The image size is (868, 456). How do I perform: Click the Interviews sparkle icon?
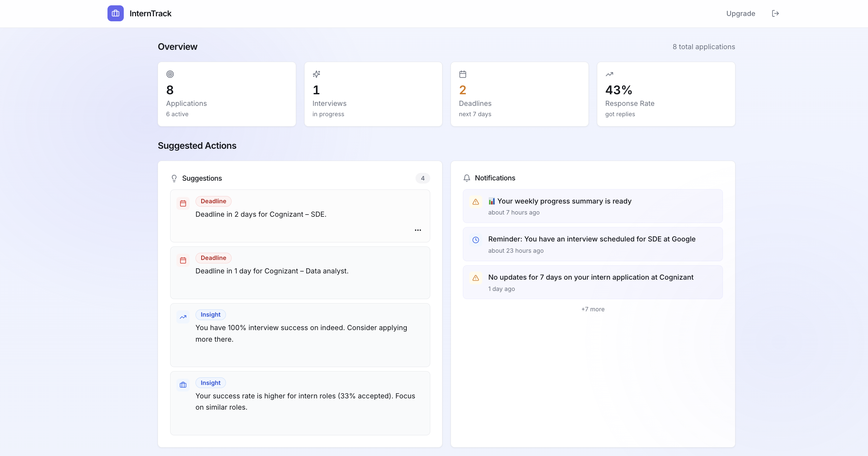(316, 74)
